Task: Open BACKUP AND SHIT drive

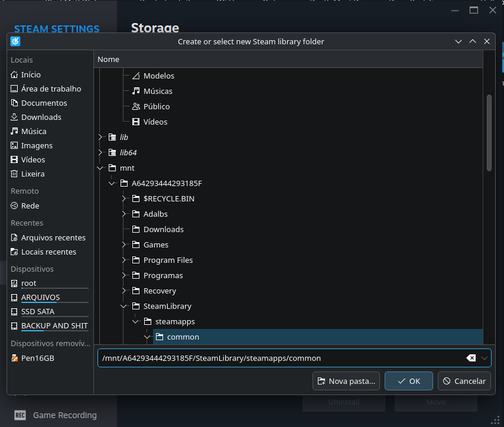Action: tap(54, 326)
